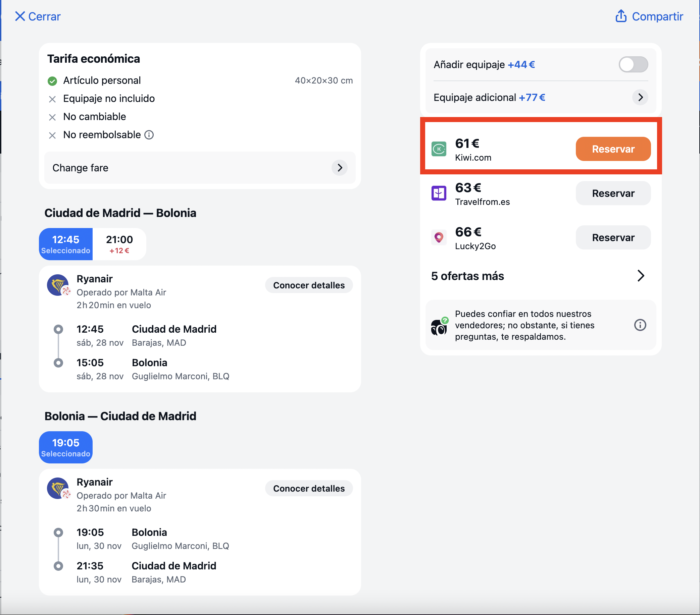The height and width of the screenshot is (615, 700).
Task: Select the 21:00 outbound tab (+12 €)
Action: click(119, 244)
